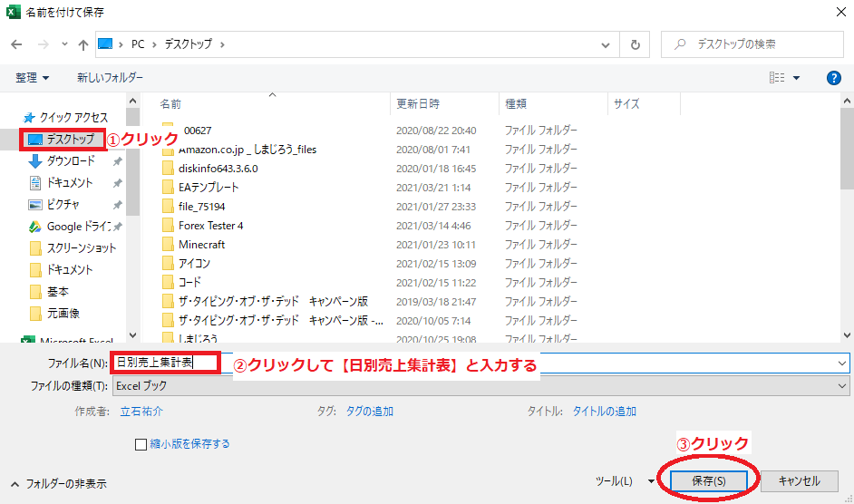This screenshot has height=504, width=854.
Task: Sort by the 更新日時 column header
Action: coord(417,103)
